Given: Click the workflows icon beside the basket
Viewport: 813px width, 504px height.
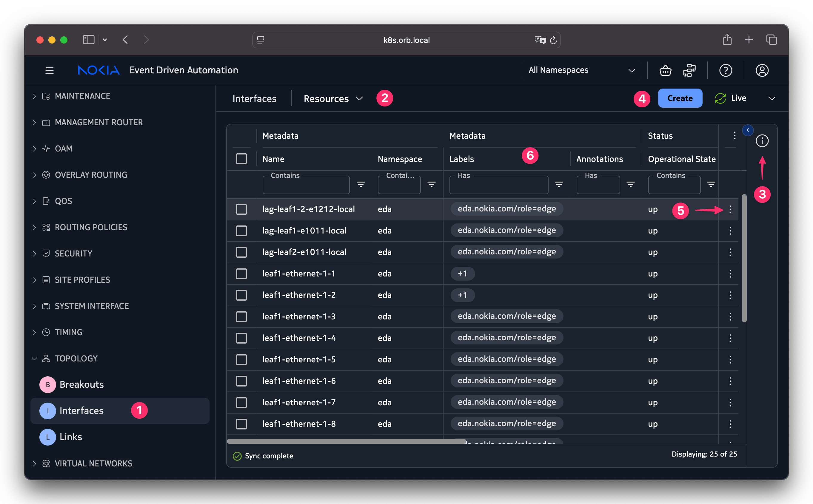Looking at the screenshot, I should [689, 70].
